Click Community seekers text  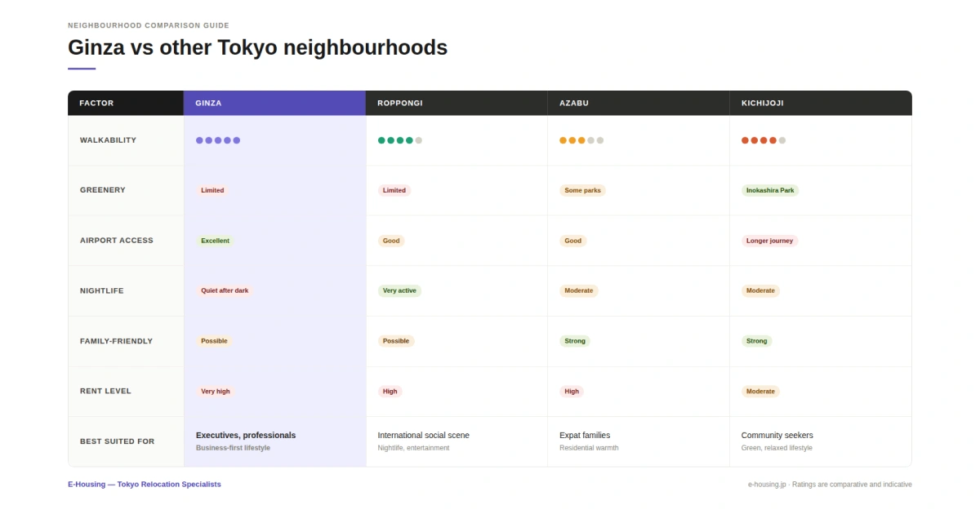point(777,435)
